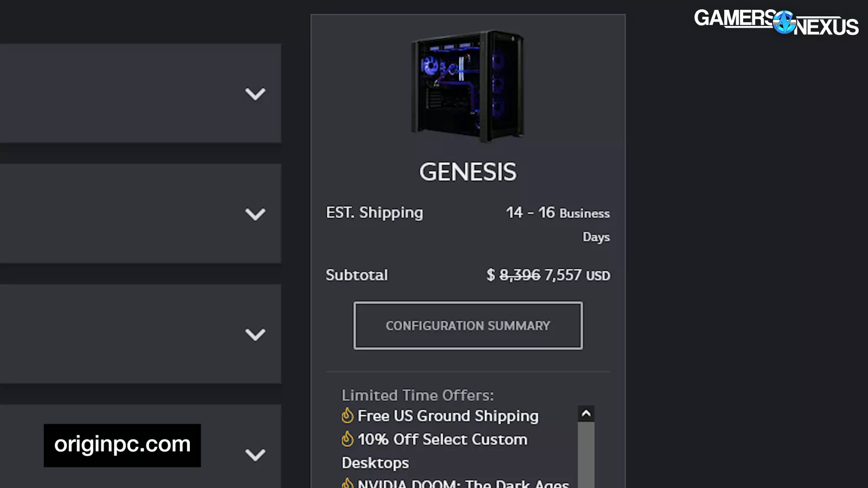Click the struck-through 8,396 price

pos(520,275)
